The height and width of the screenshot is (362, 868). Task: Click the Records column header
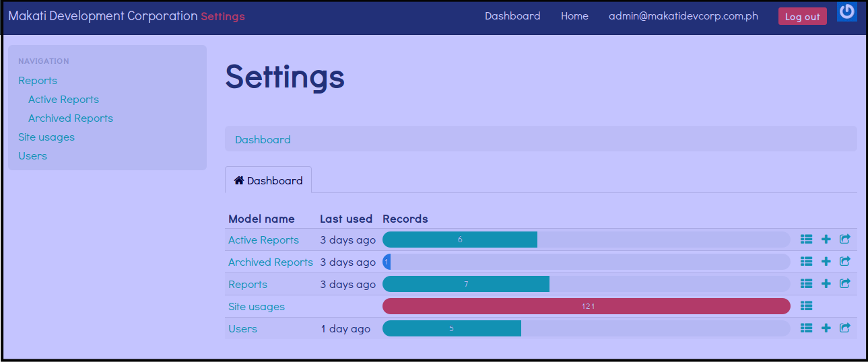[405, 219]
